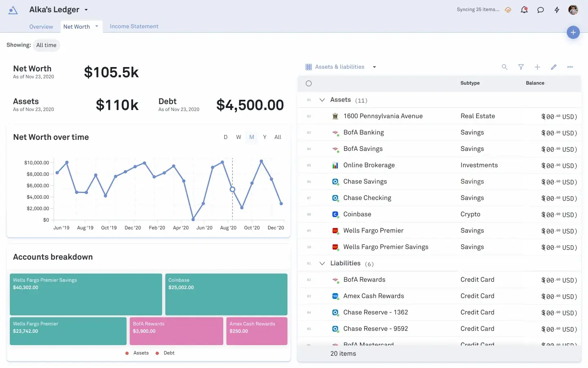Open the three-dot more options icon
The image size is (588, 368).
pyautogui.click(x=570, y=67)
